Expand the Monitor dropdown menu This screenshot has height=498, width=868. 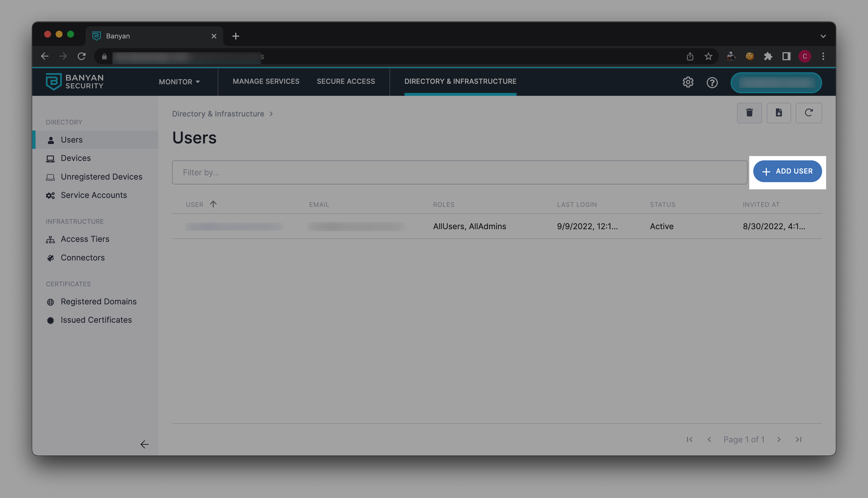pos(179,82)
